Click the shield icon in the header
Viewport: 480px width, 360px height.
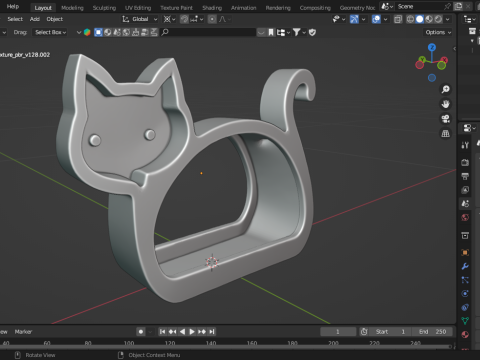pyautogui.click(x=312, y=32)
